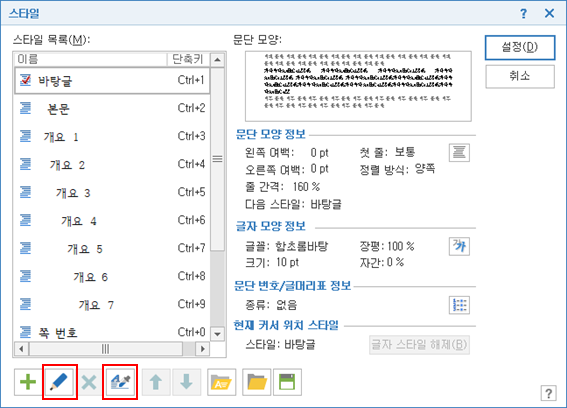Click the 다음 스타일: 바탕글 text

point(293,204)
